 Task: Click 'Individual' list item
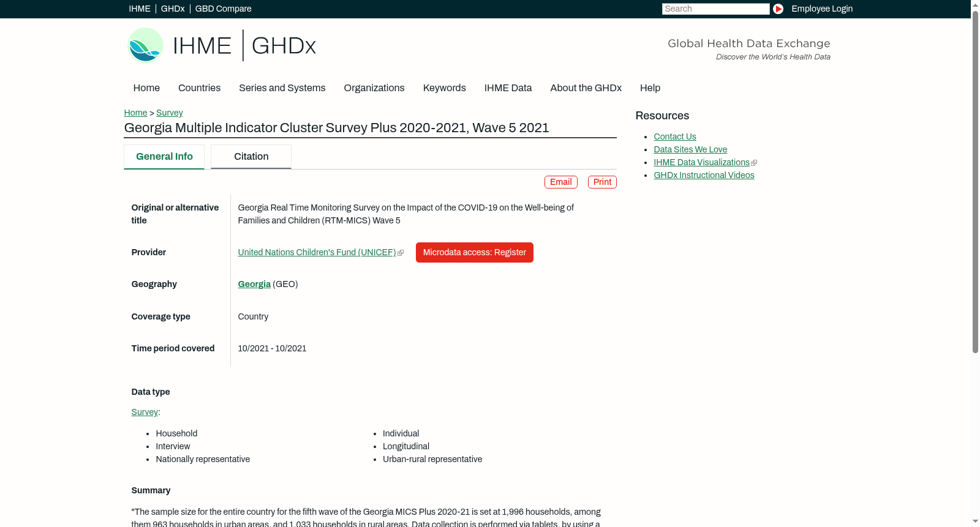[x=401, y=434]
